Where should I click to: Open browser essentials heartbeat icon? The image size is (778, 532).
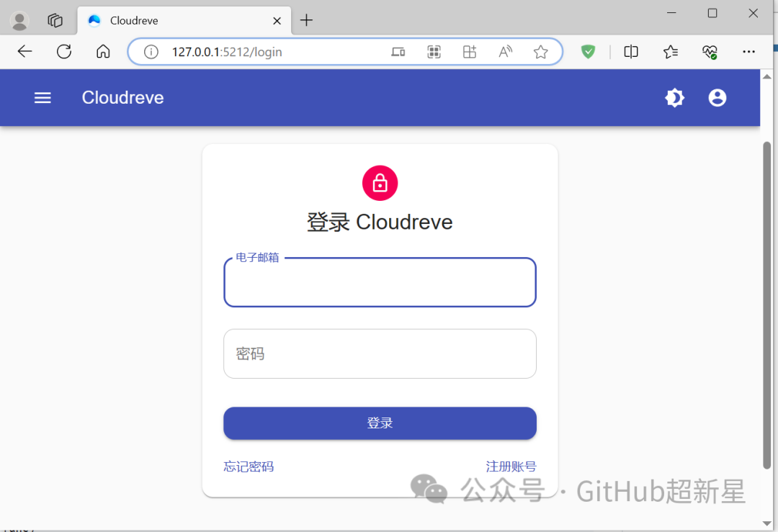tap(710, 52)
